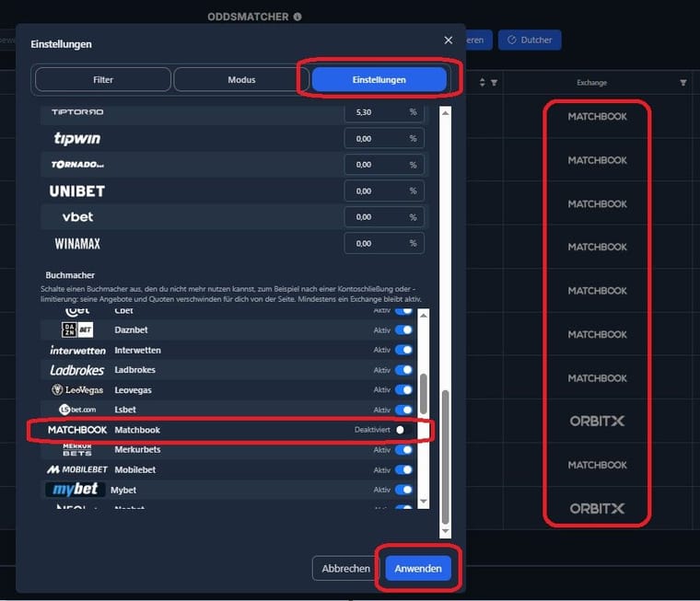Click the bookmaker list scrollbar thumb
Image resolution: width=700 pixels, height=601 pixels.
424,395
